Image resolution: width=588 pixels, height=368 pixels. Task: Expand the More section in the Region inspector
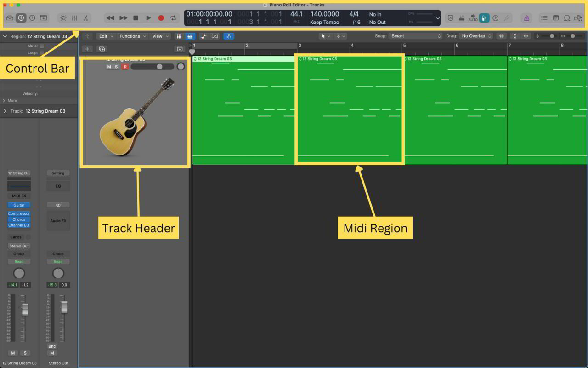point(10,100)
